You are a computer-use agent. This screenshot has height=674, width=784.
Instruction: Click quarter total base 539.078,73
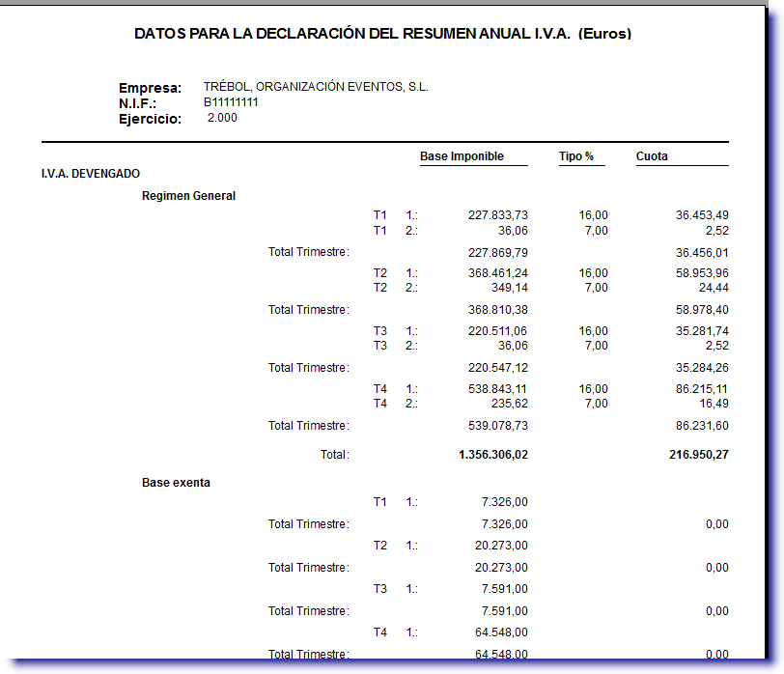pos(498,426)
